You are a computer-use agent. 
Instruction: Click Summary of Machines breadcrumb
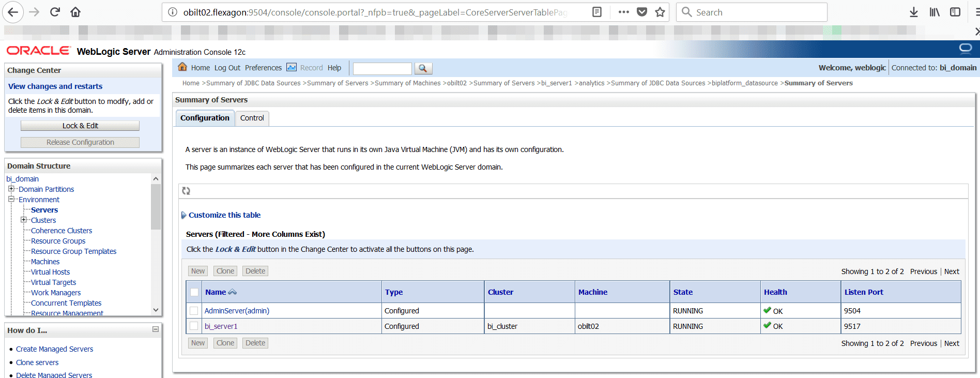pos(408,83)
